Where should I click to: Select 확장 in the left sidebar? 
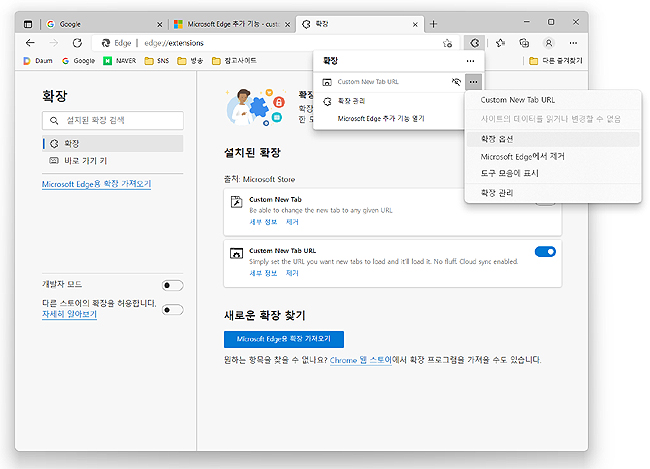[x=113, y=143]
